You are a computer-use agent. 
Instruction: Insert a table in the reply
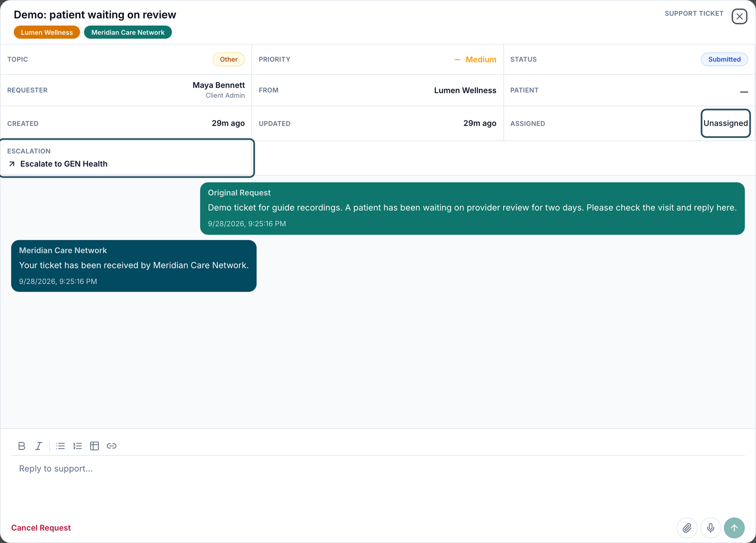coord(94,446)
